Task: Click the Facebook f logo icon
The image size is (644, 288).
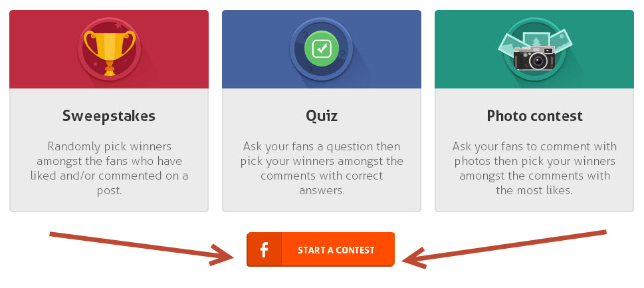Action: pos(264,250)
